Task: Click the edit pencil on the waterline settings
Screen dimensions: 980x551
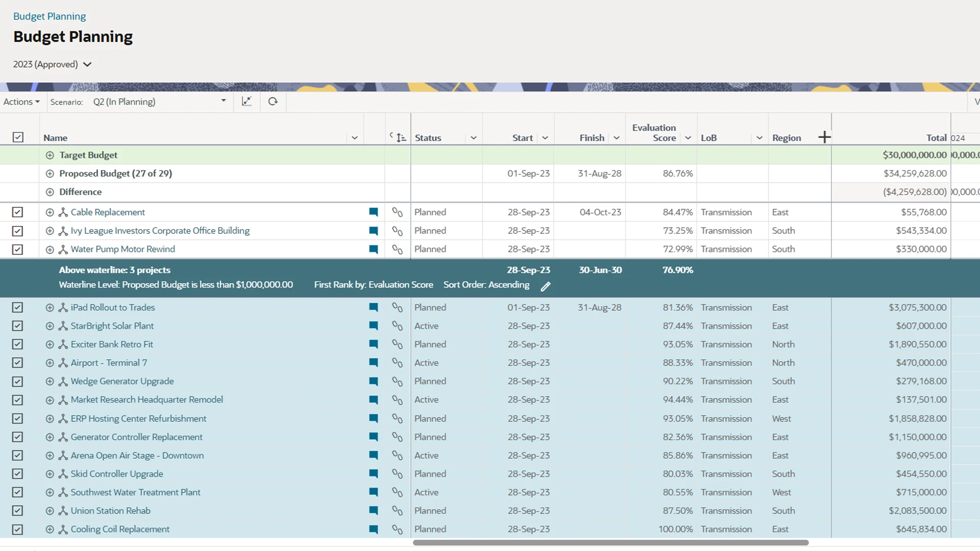Action: pos(545,286)
